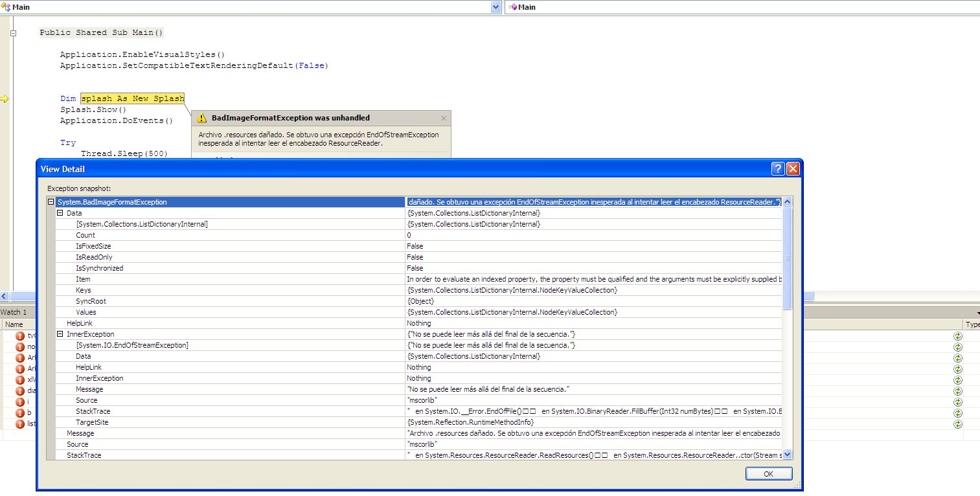Collapse the Sub Main code outline
The width and height of the screenshot is (980, 496).
tap(13, 32)
